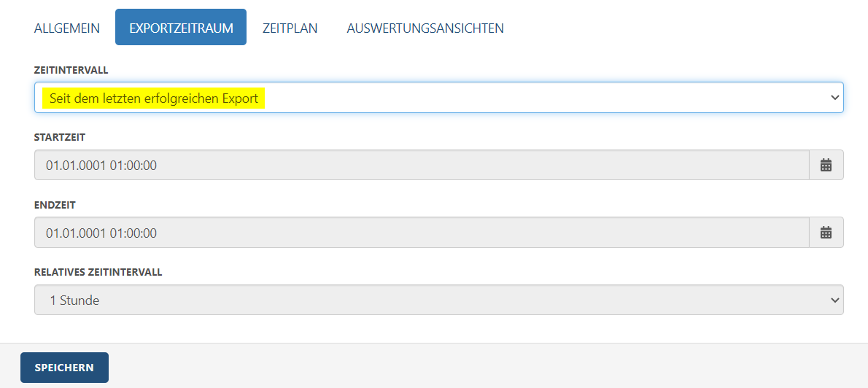The height and width of the screenshot is (388, 868).
Task: Click the highlighted 'Seit dem letzten erfolgreichen Export' option
Action: click(x=154, y=98)
